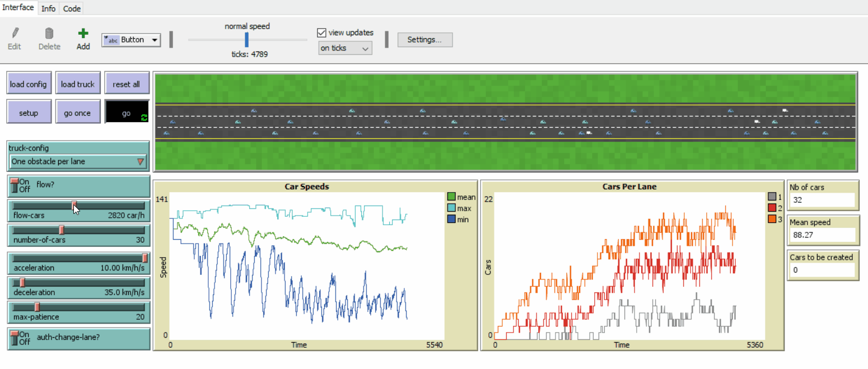Switch to the Info tab
The image size is (868, 369).
pyautogui.click(x=48, y=8)
